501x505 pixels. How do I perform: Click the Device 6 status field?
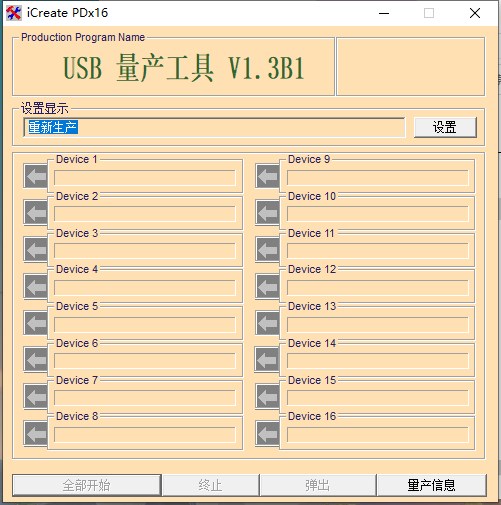[145, 361]
